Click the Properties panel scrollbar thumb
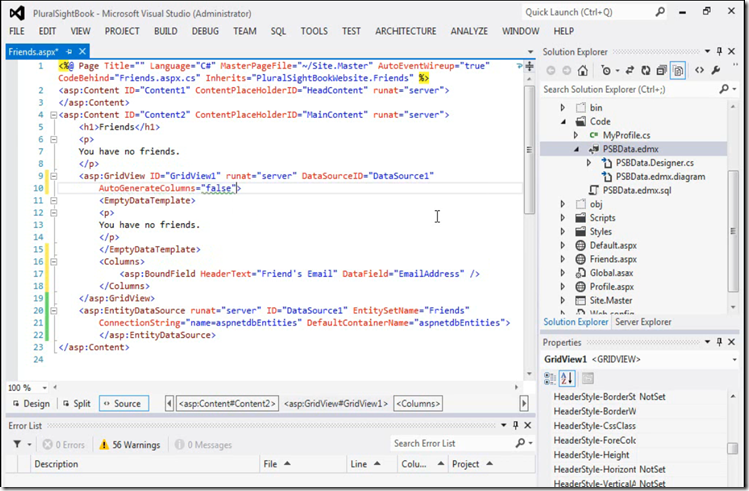The width and height of the screenshot is (749, 491). pyautogui.click(x=732, y=448)
